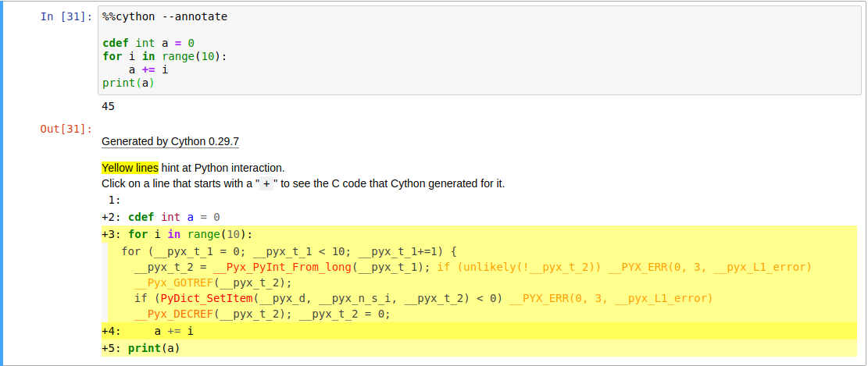Click the __Pyx_PyInt_From_long call in C code

[x=282, y=267]
